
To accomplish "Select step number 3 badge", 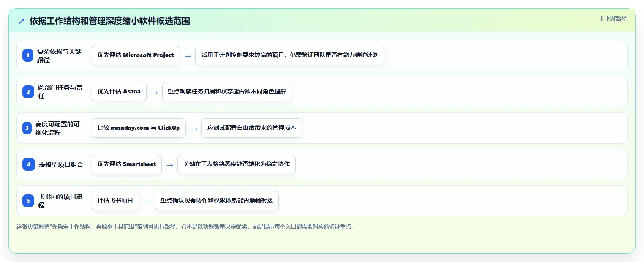I will (x=27, y=128).
